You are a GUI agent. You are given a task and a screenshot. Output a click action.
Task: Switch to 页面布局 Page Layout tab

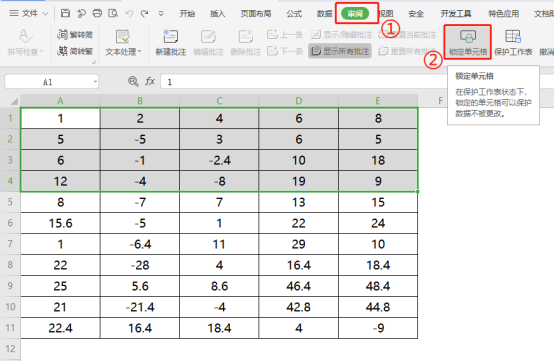256,13
